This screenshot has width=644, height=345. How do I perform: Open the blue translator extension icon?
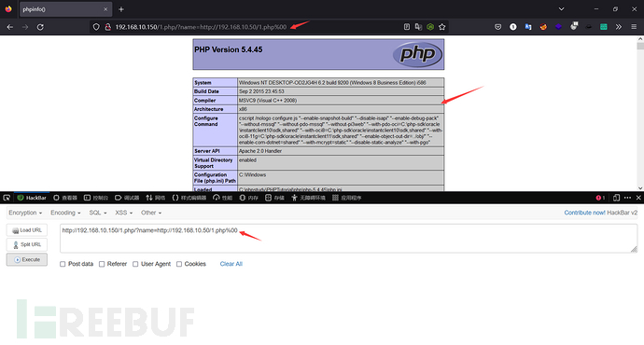click(528, 27)
